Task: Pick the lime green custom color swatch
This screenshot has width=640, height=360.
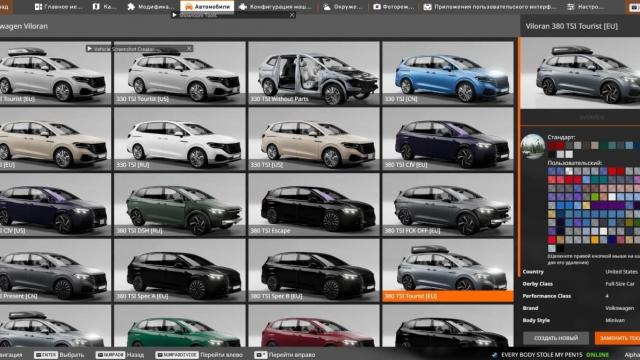Action: 595,197
